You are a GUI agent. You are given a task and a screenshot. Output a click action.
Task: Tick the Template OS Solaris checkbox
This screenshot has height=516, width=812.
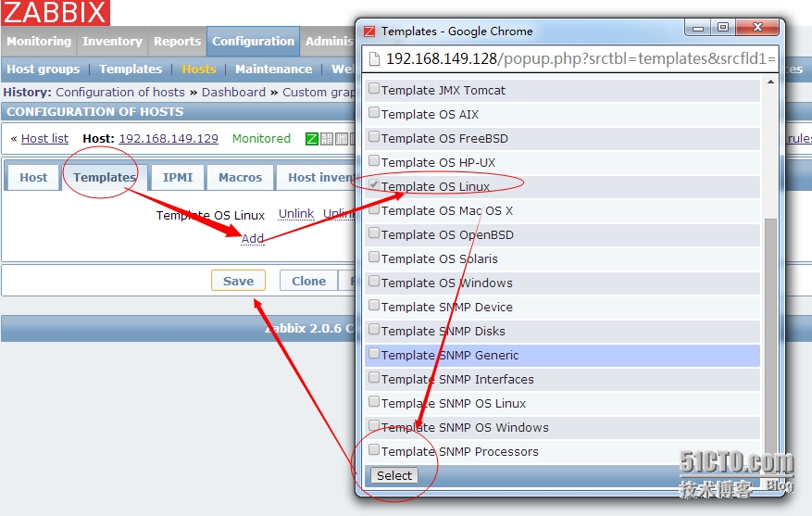click(374, 257)
